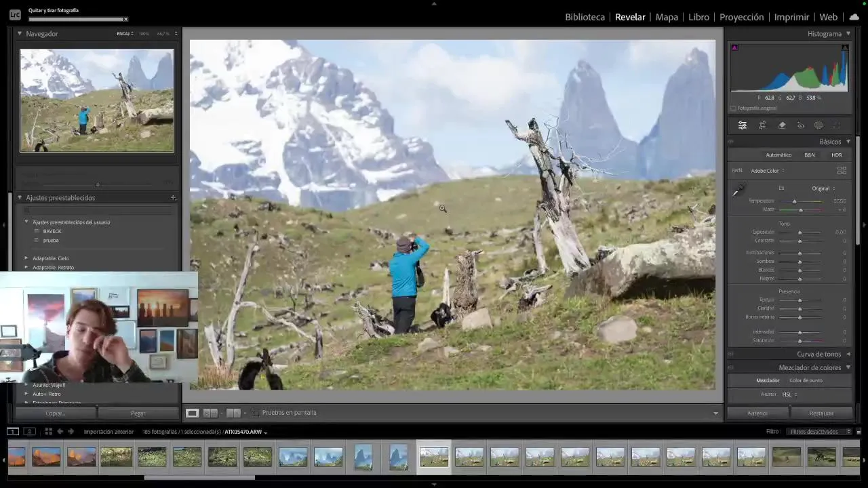Open the profile browser grid icon
Viewport: 868px width, 488px height.
[842, 171]
